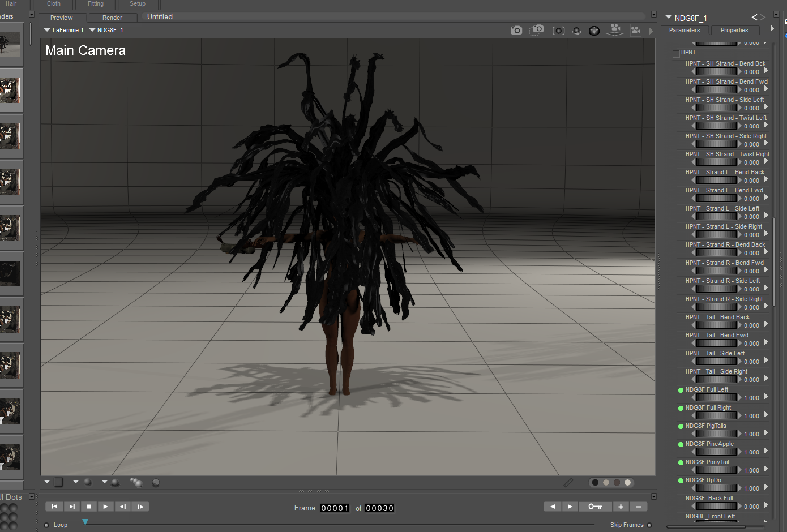The image size is (787, 532).
Task: Jump to last frame in animation controls
Action: pos(71,507)
